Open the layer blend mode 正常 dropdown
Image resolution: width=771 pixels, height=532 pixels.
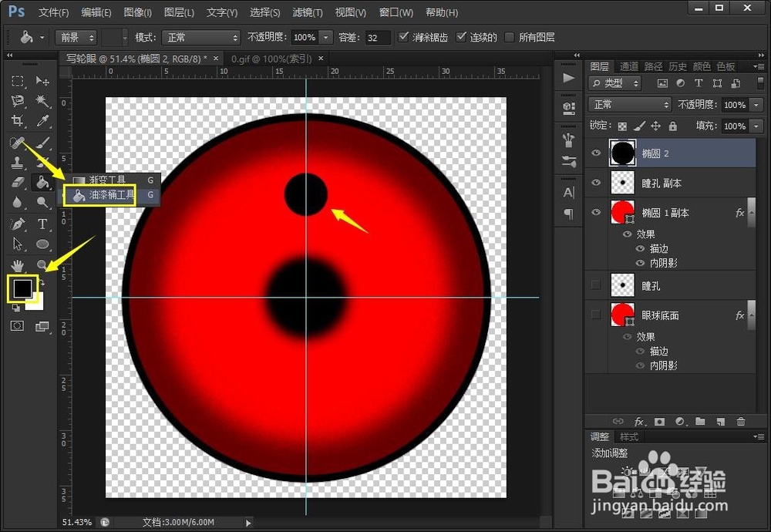[x=629, y=104]
